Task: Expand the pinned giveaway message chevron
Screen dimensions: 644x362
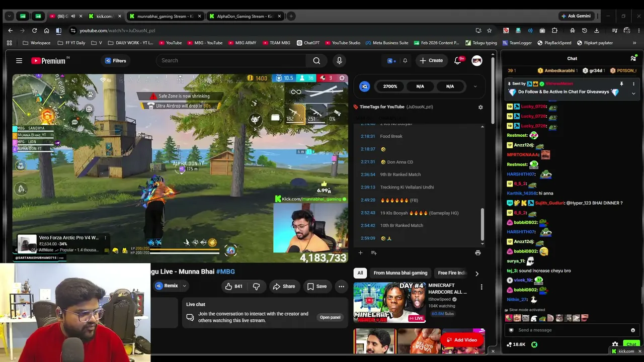Action: (633, 93)
